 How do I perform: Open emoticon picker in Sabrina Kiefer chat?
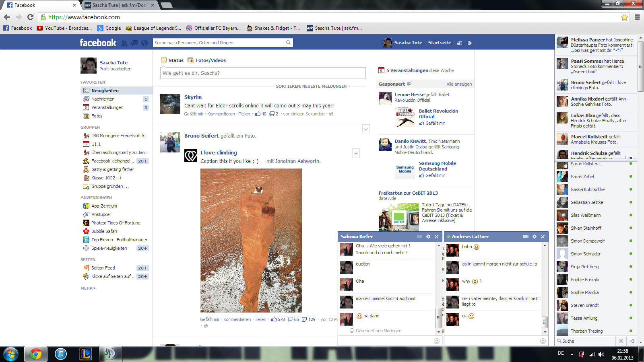coord(437,341)
